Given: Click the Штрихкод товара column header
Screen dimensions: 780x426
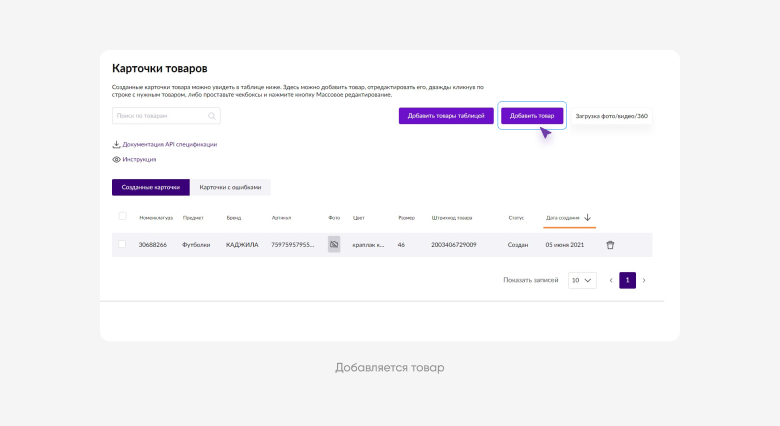Looking at the screenshot, I should point(452,218).
